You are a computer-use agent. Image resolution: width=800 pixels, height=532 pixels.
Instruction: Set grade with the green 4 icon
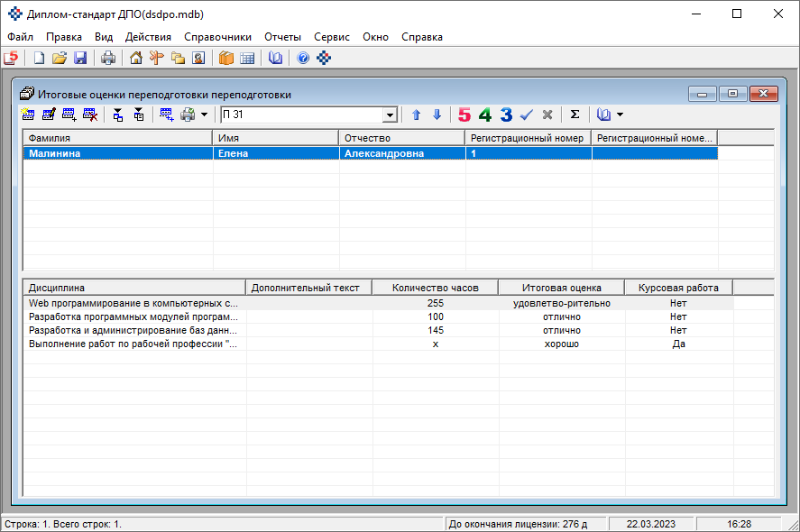pyautogui.click(x=485, y=115)
